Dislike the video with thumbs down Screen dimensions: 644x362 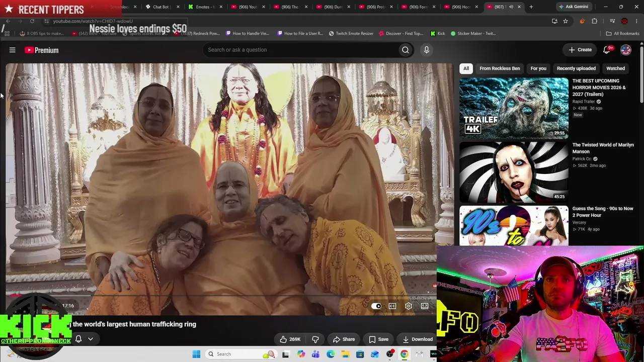315,339
